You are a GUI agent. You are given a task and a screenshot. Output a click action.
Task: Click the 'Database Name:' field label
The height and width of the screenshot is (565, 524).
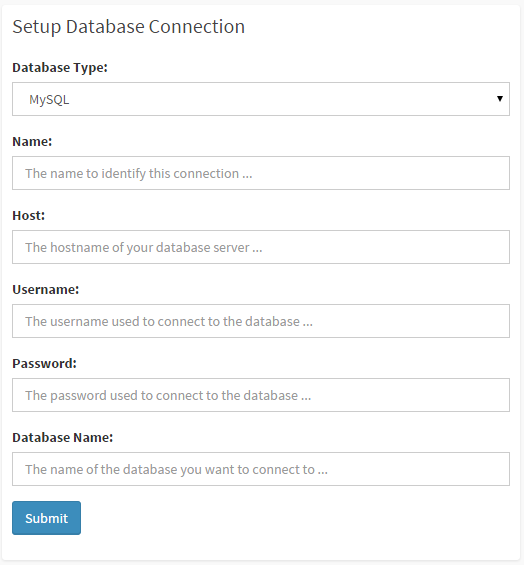click(62, 437)
